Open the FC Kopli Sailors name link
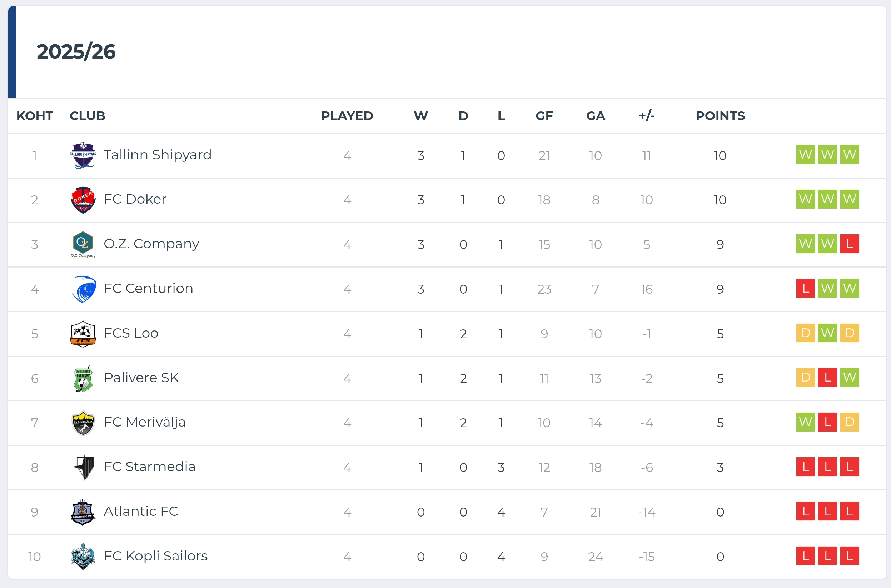 point(155,556)
